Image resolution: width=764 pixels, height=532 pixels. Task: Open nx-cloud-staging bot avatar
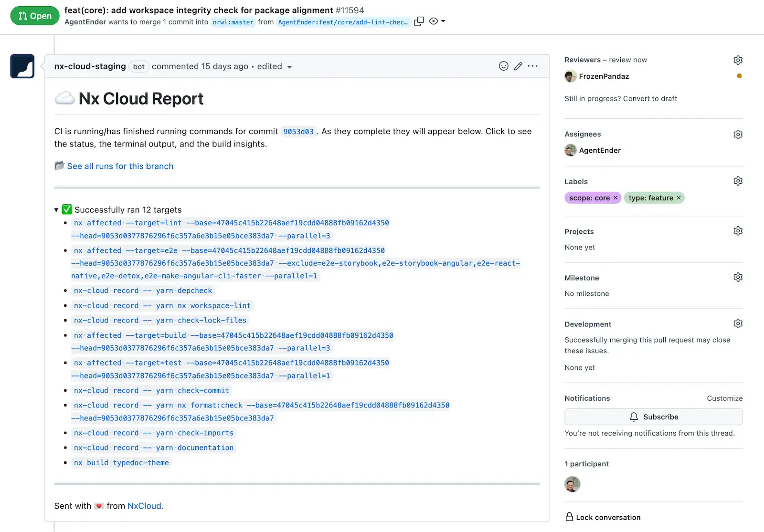pyautogui.click(x=22, y=66)
